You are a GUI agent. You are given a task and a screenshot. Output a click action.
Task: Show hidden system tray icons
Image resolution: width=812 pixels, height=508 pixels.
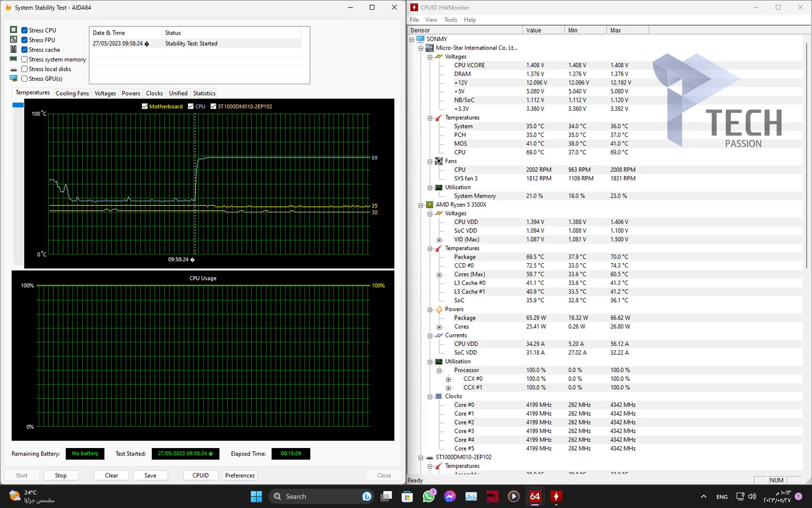pos(703,496)
